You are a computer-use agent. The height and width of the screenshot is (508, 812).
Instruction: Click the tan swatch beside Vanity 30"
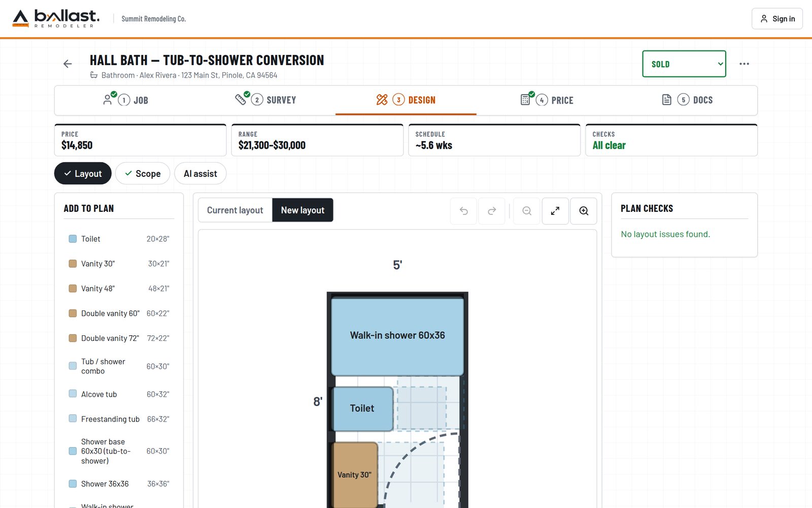coord(73,264)
